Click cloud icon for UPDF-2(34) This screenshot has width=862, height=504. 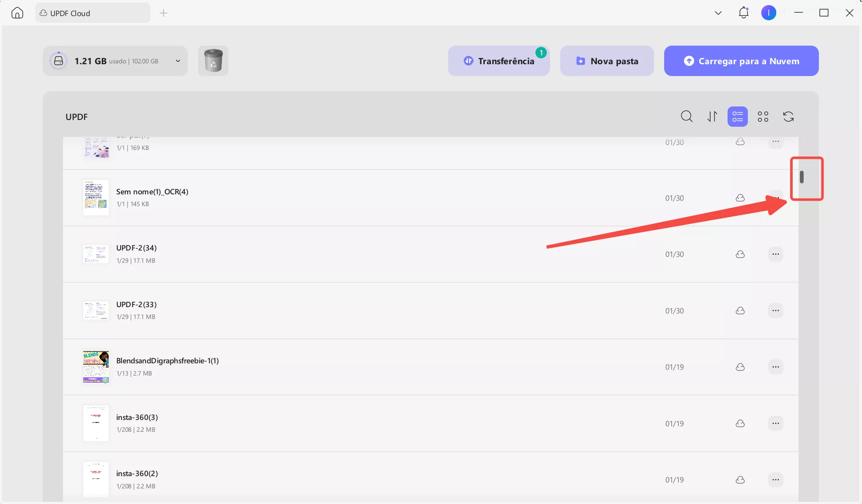(740, 254)
